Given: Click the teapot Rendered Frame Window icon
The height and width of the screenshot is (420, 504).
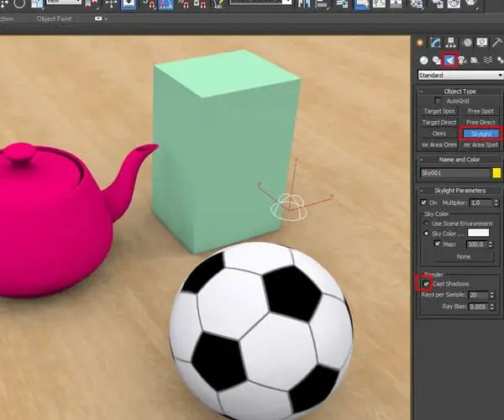Looking at the screenshot, I should pos(454,4).
